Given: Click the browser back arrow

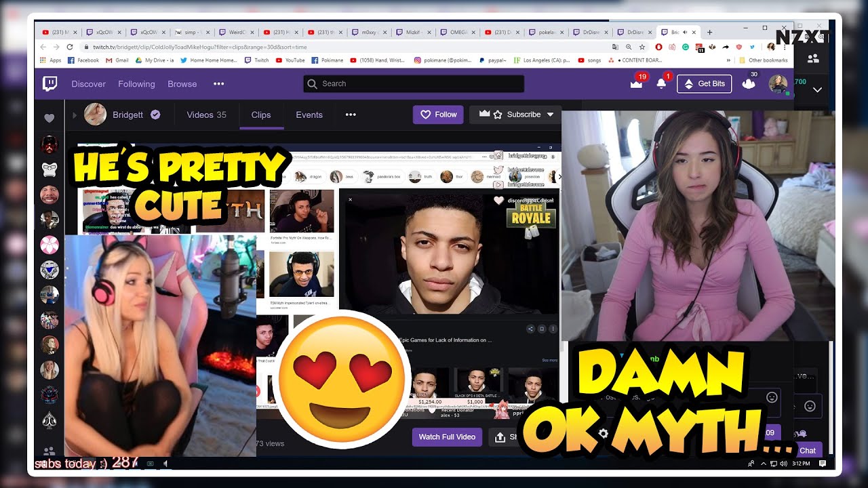Looking at the screenshot, I should [44, 47].
